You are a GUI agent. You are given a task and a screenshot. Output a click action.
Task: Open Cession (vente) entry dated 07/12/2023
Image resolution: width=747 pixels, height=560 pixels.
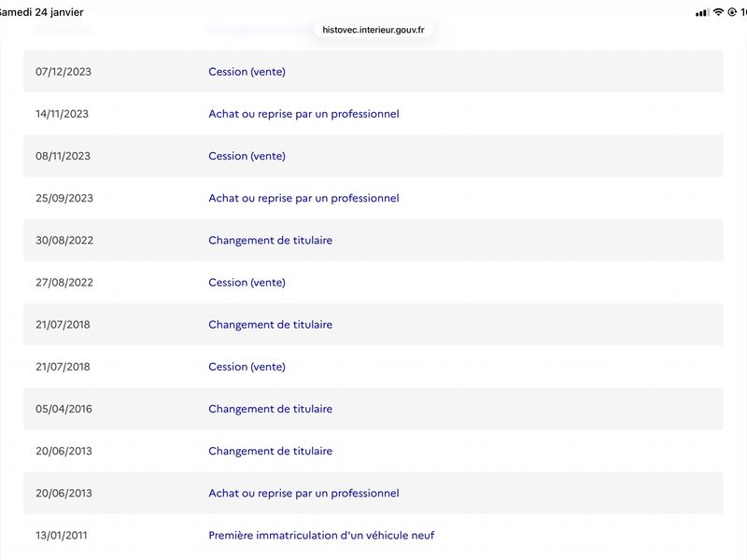pos(247,72)
